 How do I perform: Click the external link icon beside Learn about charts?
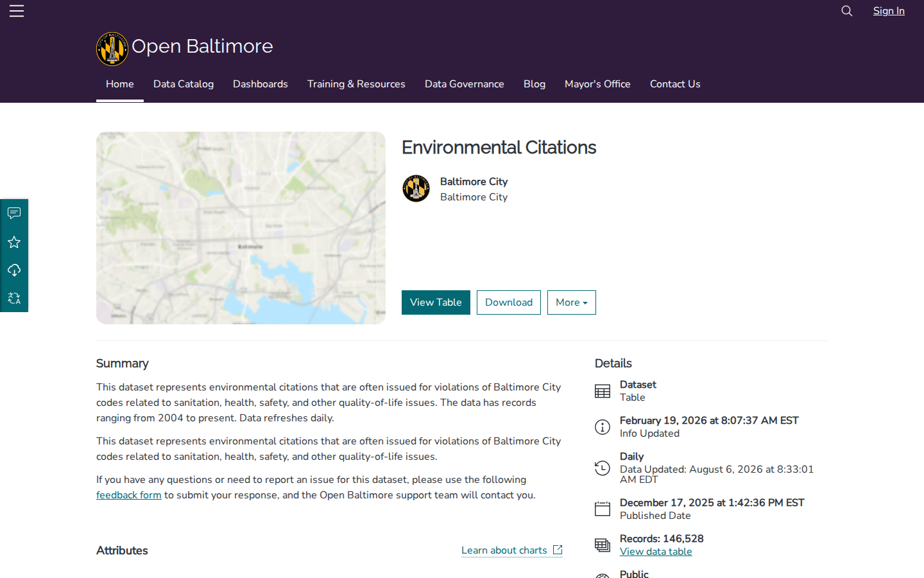point(558,550)
